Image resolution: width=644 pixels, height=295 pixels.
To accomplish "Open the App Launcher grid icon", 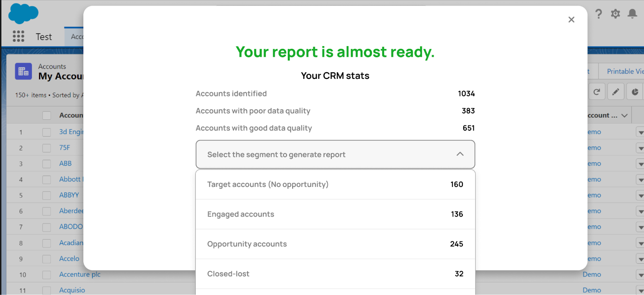I will point(19,37).
